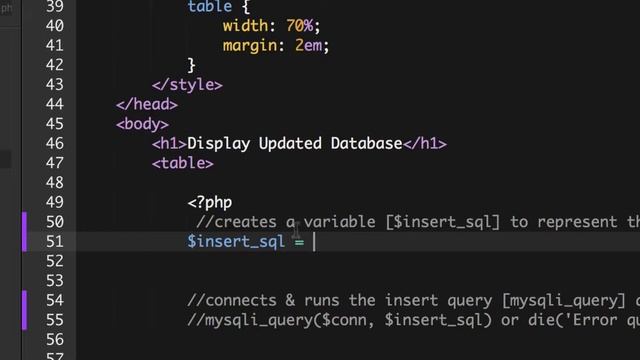This screenshot has width=640, height=360.
Task: Click line number 53 in gutter
Action: tap(55, 280)
